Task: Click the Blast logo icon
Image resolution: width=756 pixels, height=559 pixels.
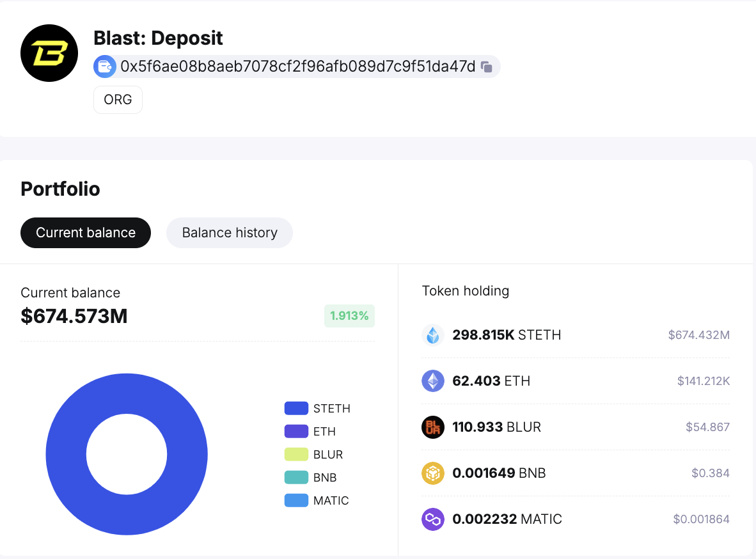Action: point(49,52)
